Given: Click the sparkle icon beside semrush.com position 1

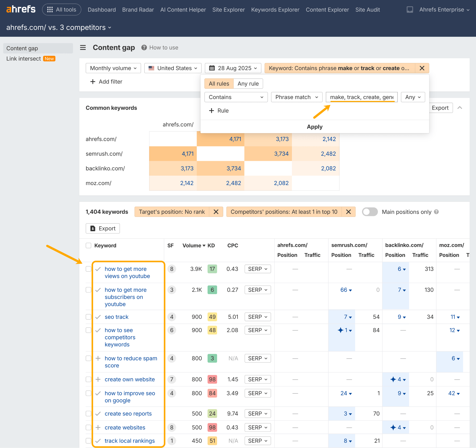Looking at the screenshot, I should pyautogui.click(x=340, y=330).
